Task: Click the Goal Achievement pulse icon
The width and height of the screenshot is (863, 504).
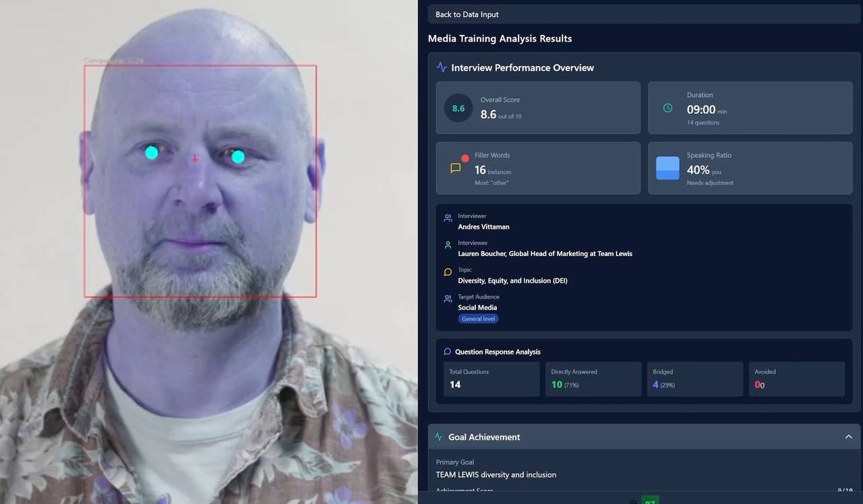Action: [x=439, y=437]
